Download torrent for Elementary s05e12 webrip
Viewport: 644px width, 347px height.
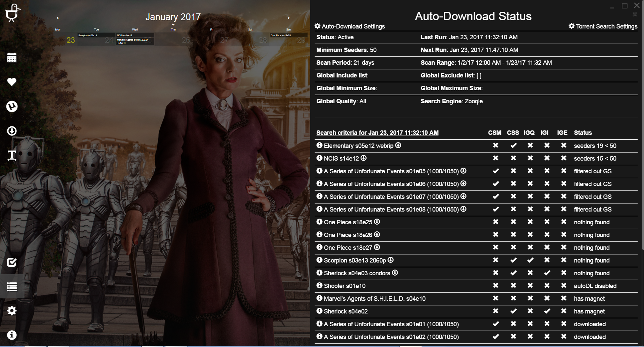point(398,145)
